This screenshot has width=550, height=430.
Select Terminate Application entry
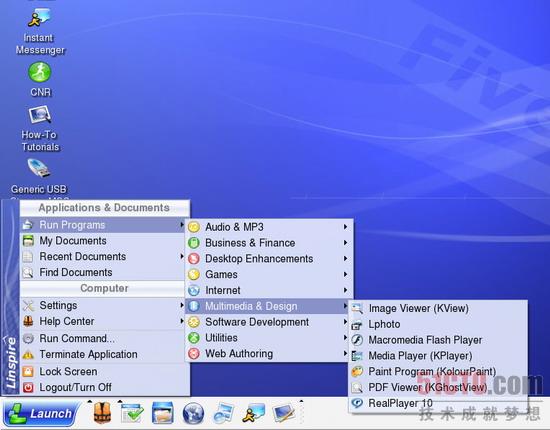click(103, 354)
